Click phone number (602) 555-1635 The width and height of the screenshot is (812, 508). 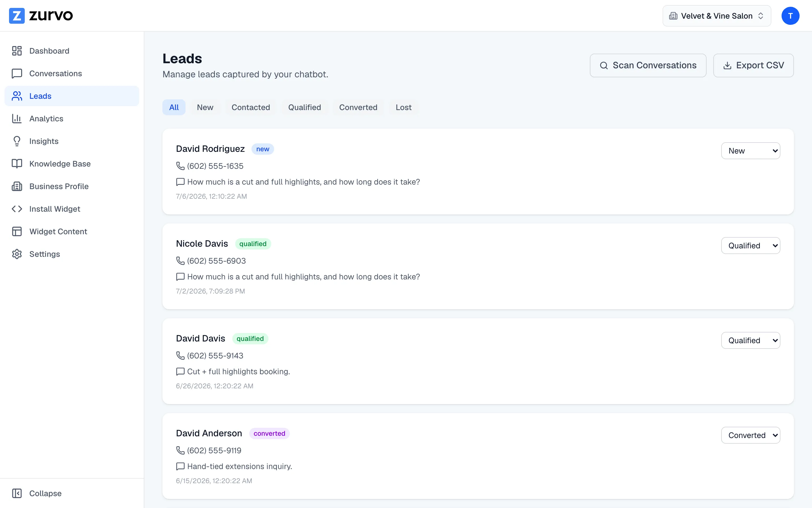click(x=215, y=166)
